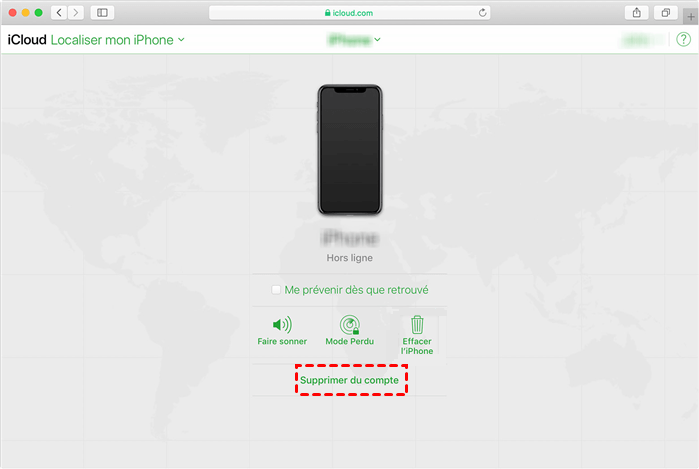This screenshot has height=469, width=699.
Task: Click the Safari share icon
Action: 637,12
